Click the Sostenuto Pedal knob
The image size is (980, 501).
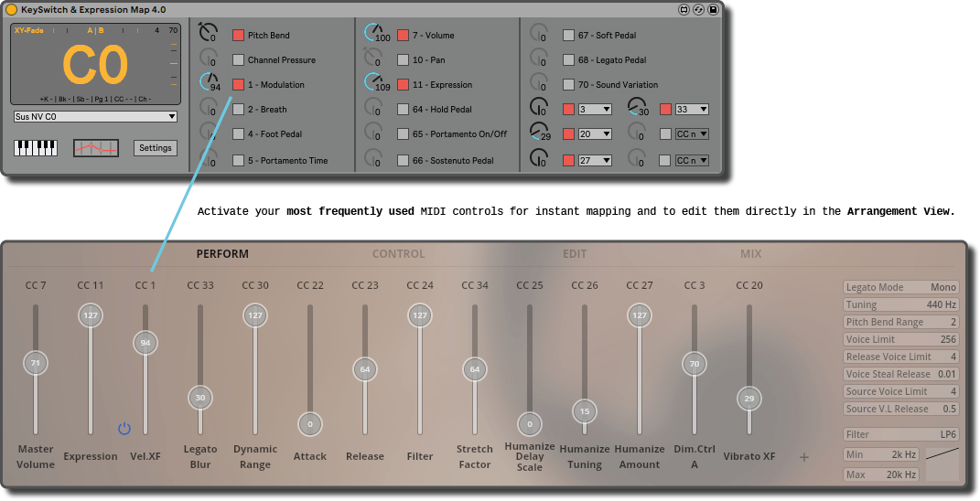click(373, 157)
